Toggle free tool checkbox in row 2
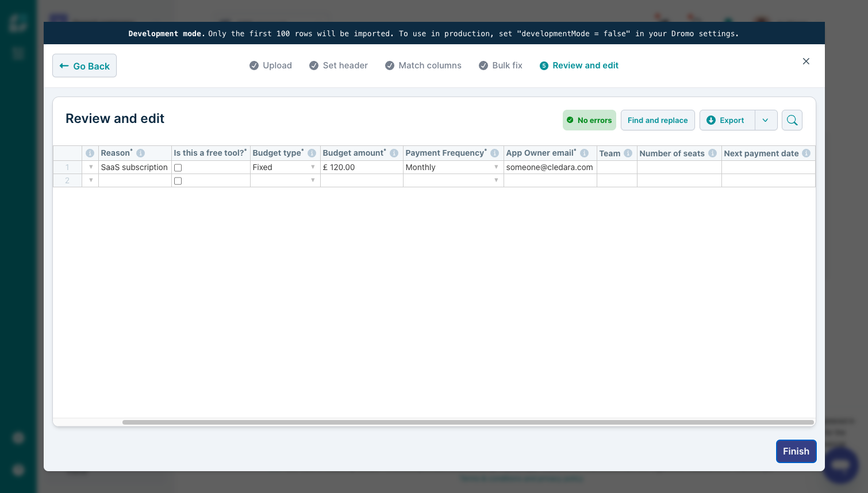Image resolution: width=868 pixels, height=493 pixels. click(178, 181)
